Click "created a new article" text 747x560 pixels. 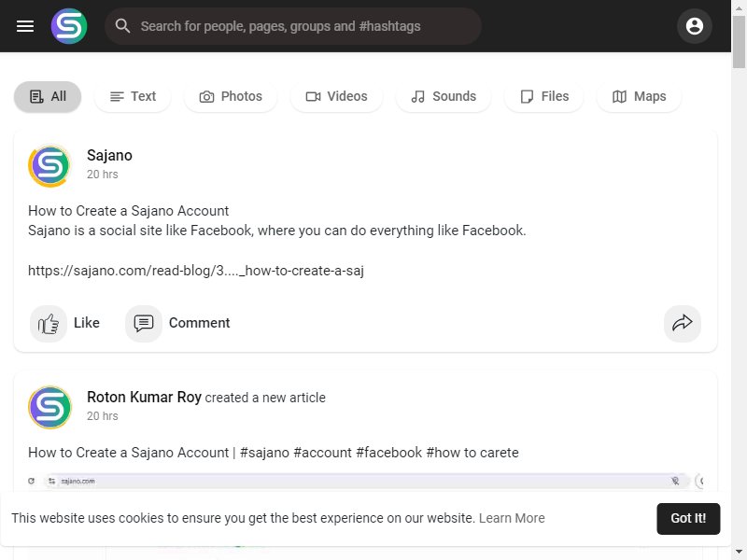point(265,398)
